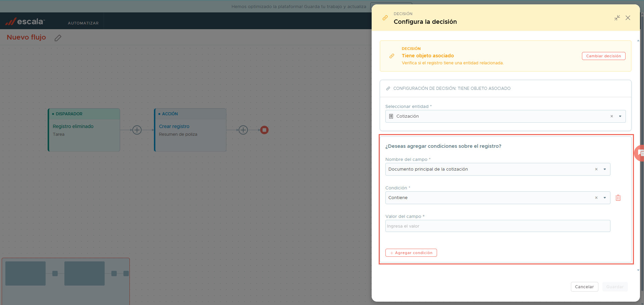
Task: Click the Cancelar button
Action: coord(584,287)
